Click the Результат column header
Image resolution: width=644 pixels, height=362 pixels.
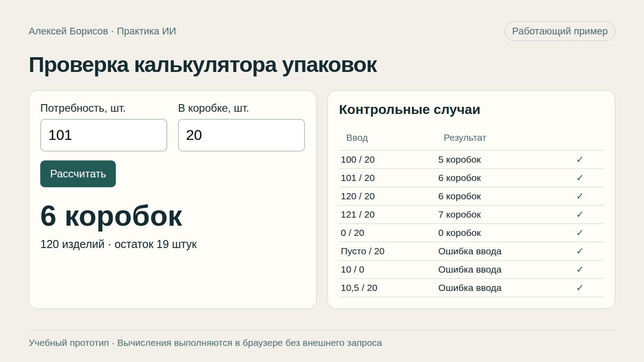465,138
